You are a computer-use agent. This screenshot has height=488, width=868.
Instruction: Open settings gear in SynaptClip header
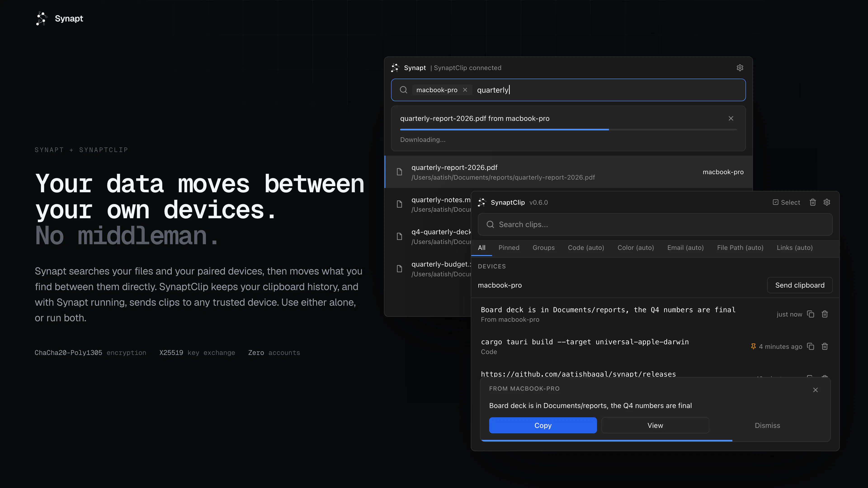(827, 202)
